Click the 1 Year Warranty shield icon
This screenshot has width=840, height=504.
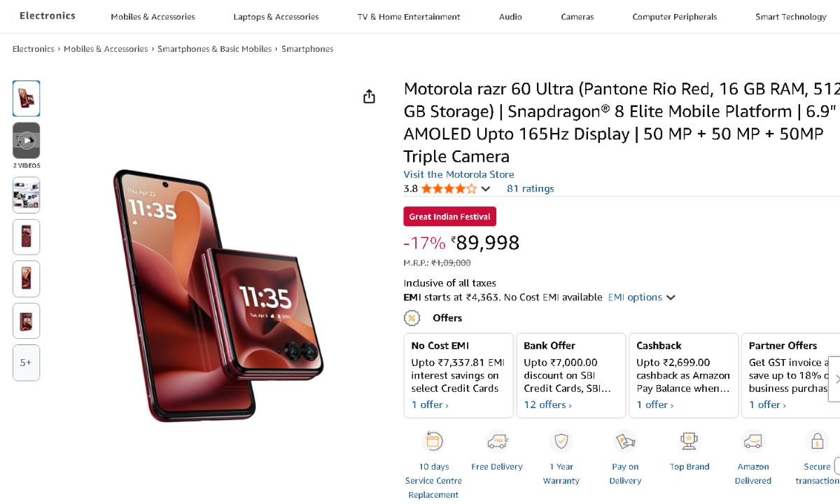pyautogui.click(x=561, y=442)
